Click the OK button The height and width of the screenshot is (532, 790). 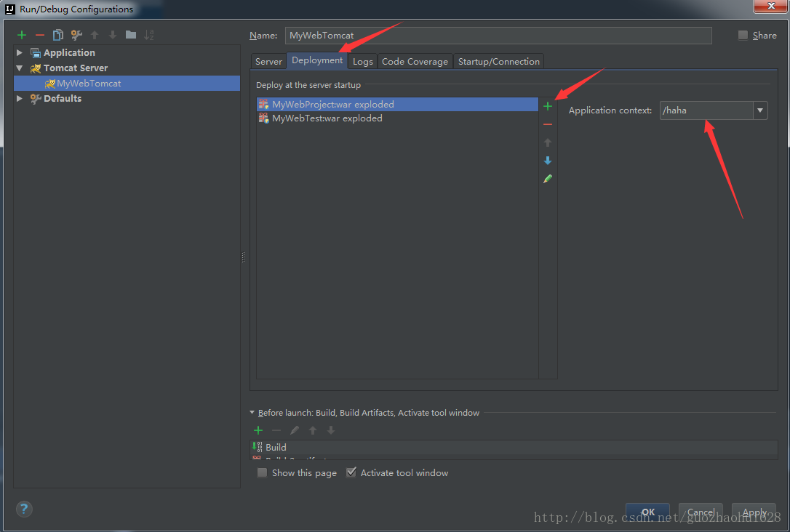coord(648,512)
